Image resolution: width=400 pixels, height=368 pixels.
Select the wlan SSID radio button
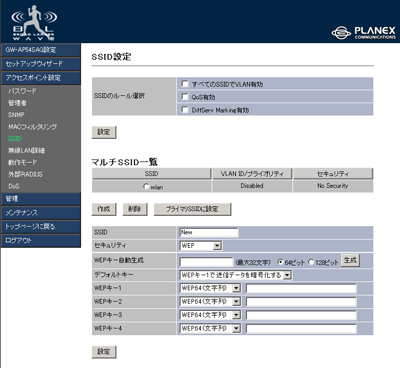click(x=146, y=187)
